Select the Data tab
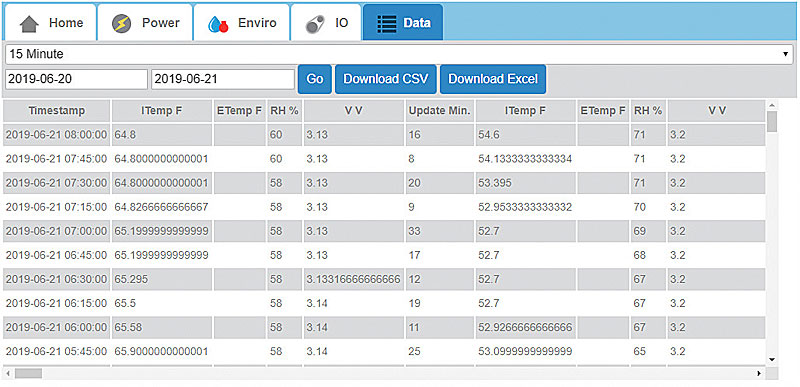The height and width of the screenshot is (387, 800). click(403, 22)
